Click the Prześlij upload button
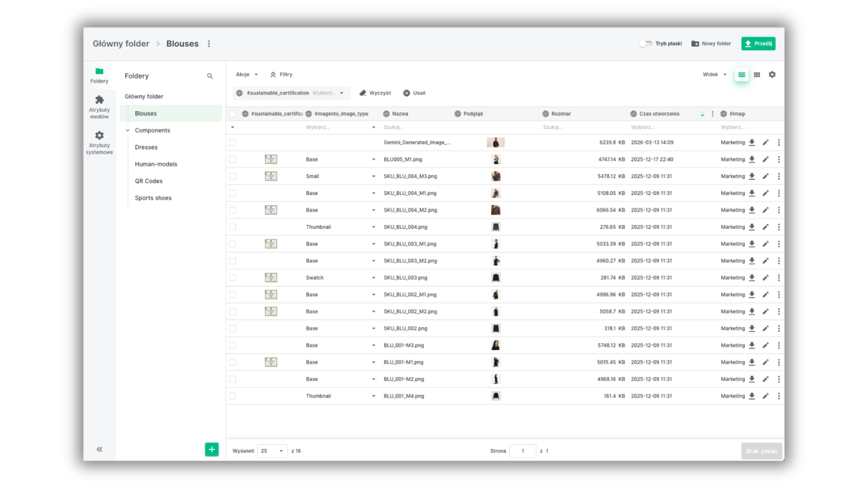Screen dimensions: 868x488 [758, 44]
